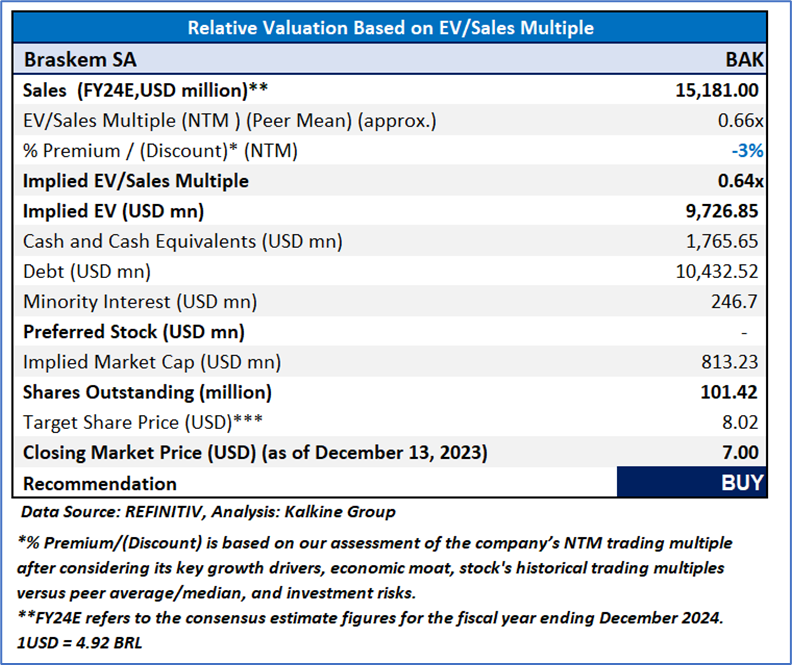Select the 'Braskem SA' company name
This screenshot has height=665, width=792.
[x=80, y=60]
